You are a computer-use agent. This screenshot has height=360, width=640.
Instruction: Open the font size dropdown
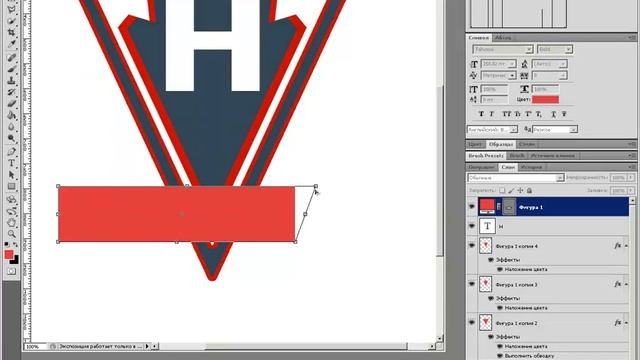point(512,64)
